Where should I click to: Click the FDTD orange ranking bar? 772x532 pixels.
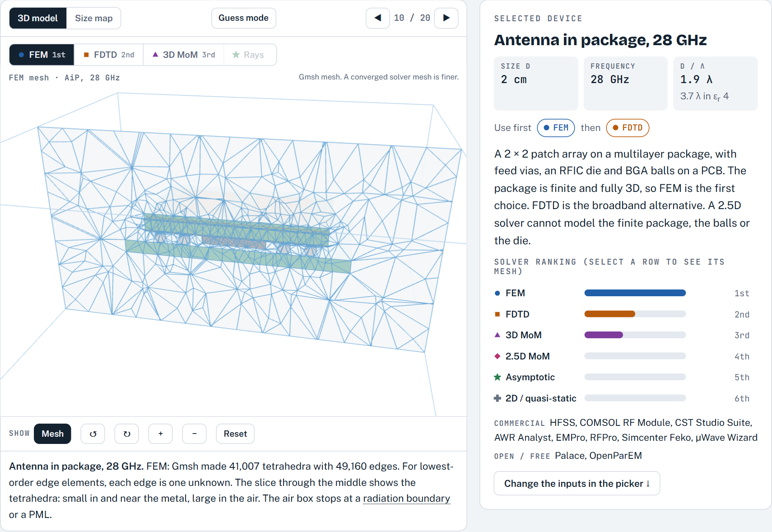point(610,314)
